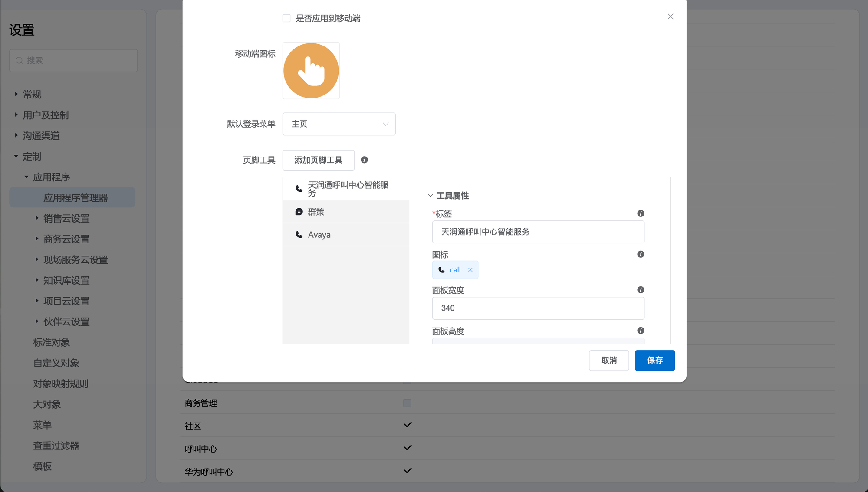Click the orange mobile app icon thumbnail
868x492 pixels.
click(x=311, y=71)
